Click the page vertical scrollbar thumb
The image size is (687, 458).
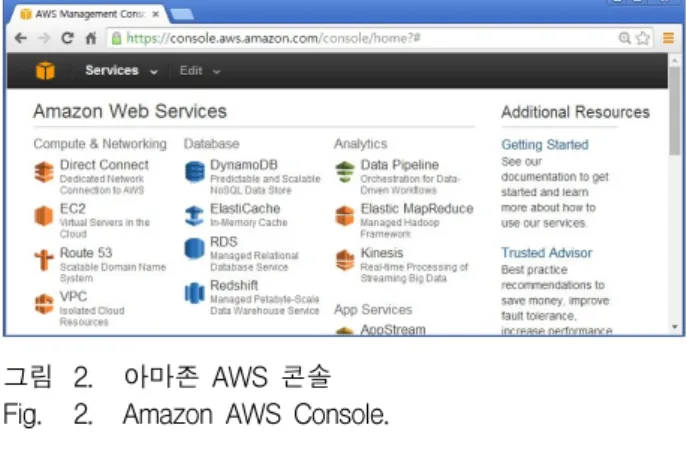click(674, 110)
